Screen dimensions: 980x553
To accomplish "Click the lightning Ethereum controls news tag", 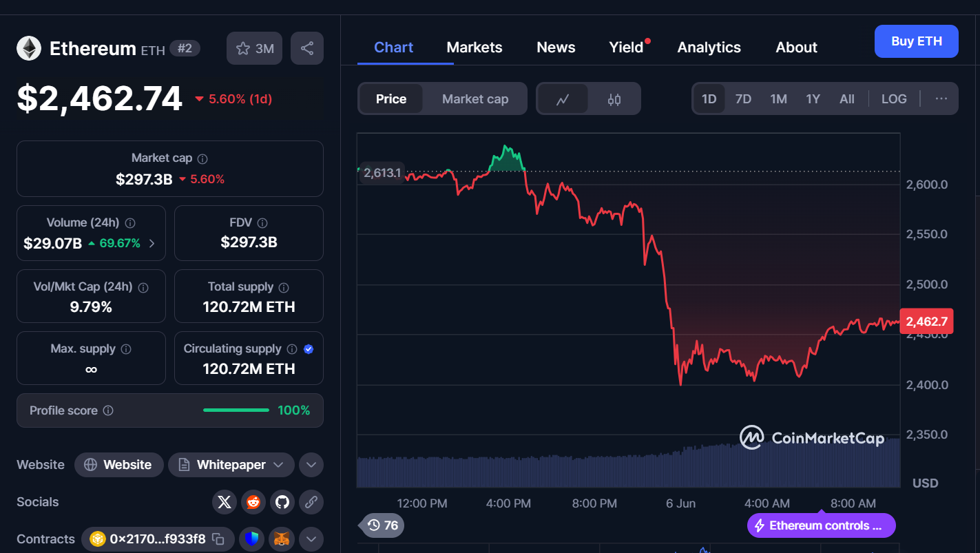I will point(821,525).
